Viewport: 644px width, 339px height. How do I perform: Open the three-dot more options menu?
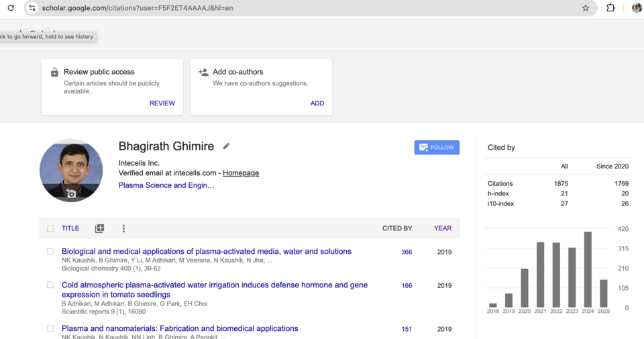click(123, 228)
